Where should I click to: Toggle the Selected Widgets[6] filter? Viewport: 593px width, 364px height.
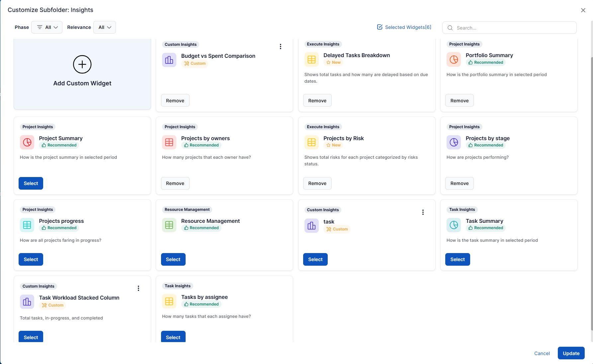(404, 27)
